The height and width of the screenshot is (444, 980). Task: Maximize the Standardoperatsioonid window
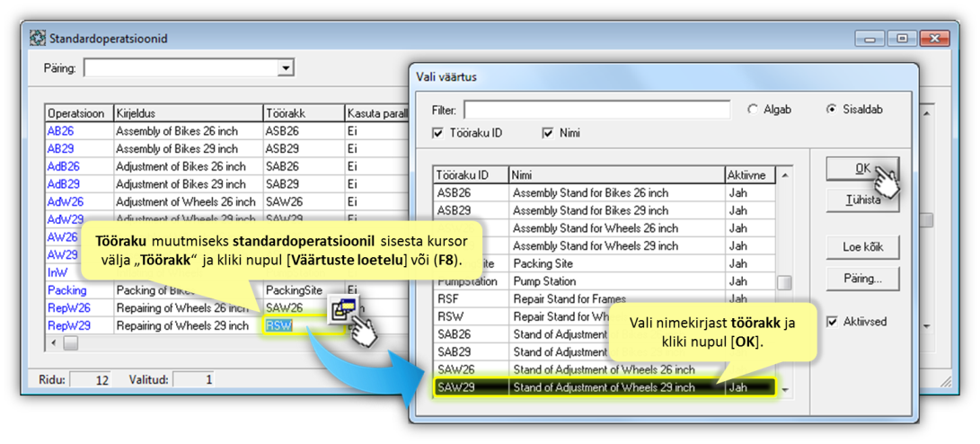[903, 39]
